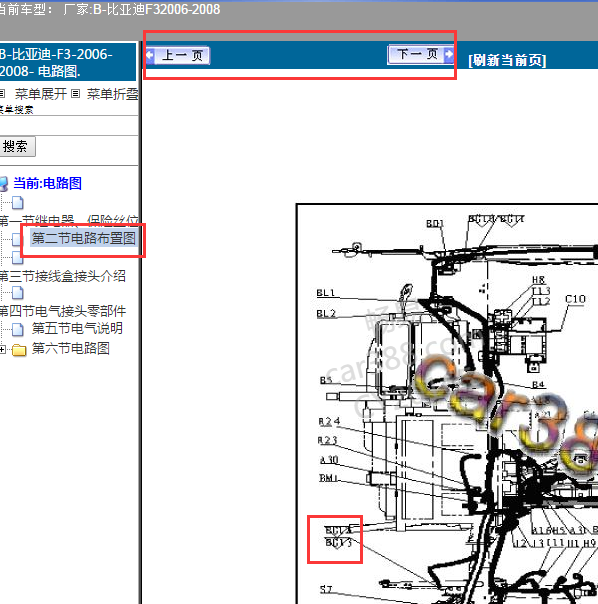Click the 菜单折叠 menu collapse link

[x=113, y=94]
